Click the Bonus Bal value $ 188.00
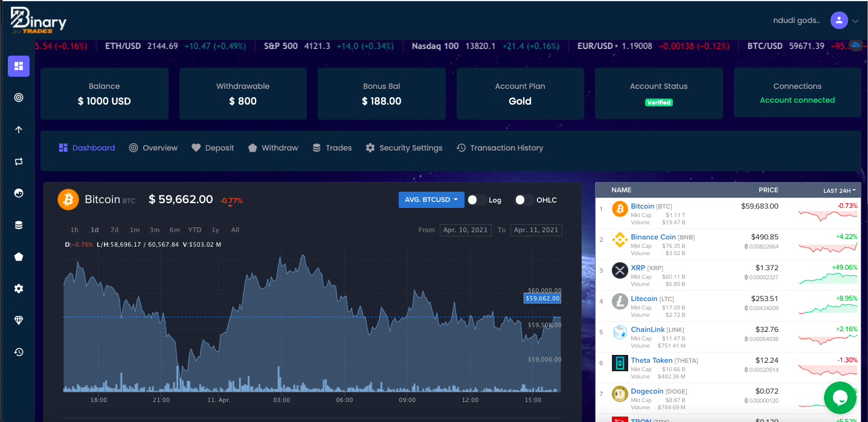The image size is (868, 422). point(382,102)
